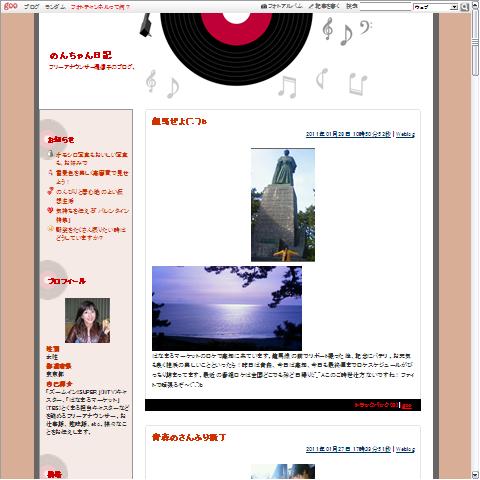Image resolution: width=480 pixels, height=480 pixels.
Task: Click the up arrow of page scrollbar
Action: [475, 6]
